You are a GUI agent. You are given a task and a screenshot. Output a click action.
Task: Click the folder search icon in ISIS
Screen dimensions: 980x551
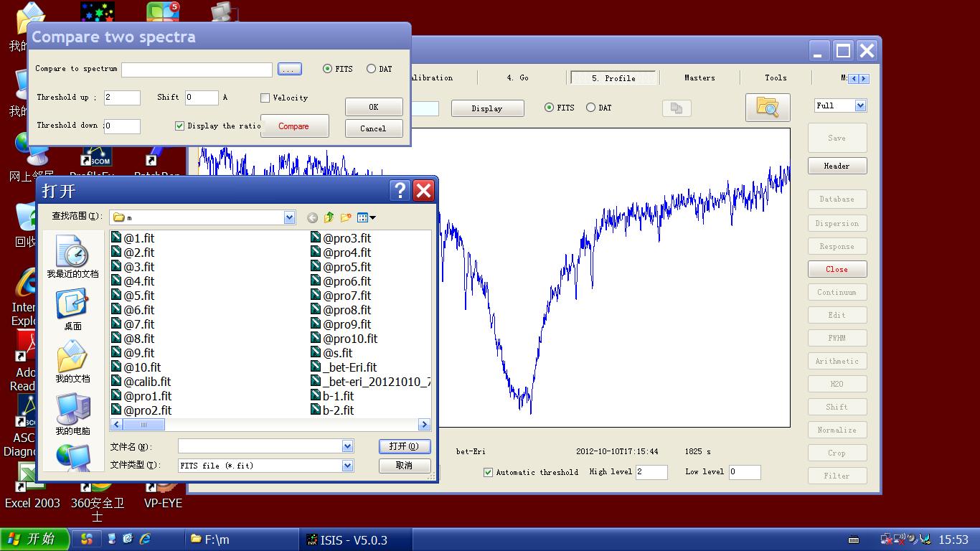click(767, 108)
